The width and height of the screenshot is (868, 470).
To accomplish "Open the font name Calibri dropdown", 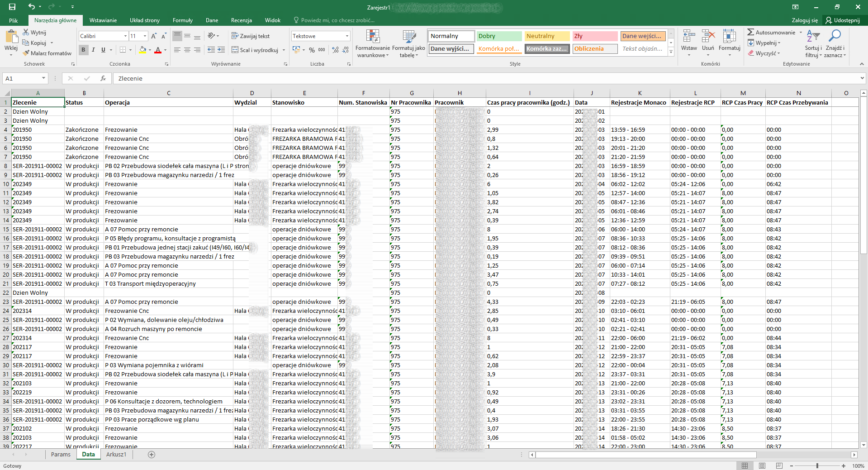I will pyautogui.click(x=125, y=36).
